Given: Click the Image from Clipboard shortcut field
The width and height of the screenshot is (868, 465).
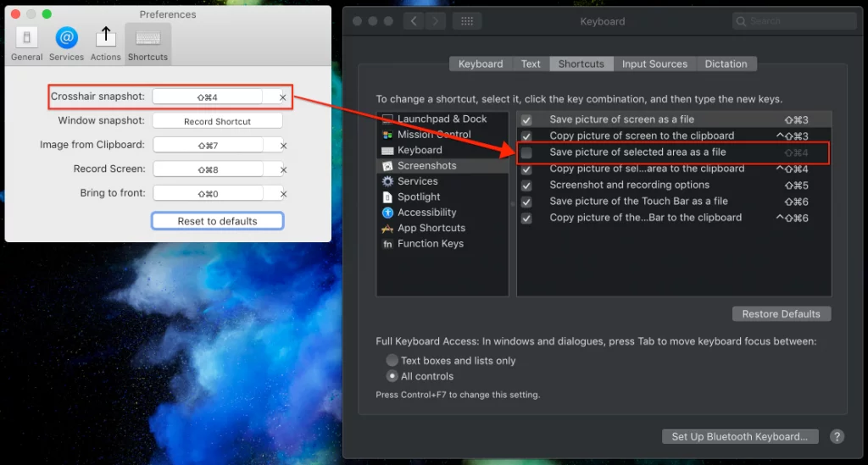Looking at the screenshot, I should click(208, 146).
